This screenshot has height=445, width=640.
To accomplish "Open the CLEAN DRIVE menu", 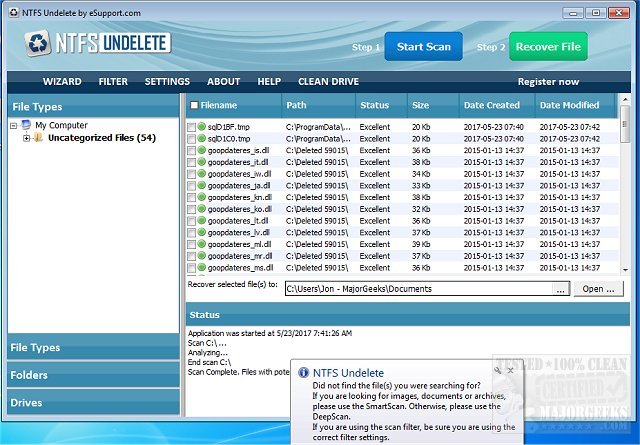I will [x=328, y=82].
